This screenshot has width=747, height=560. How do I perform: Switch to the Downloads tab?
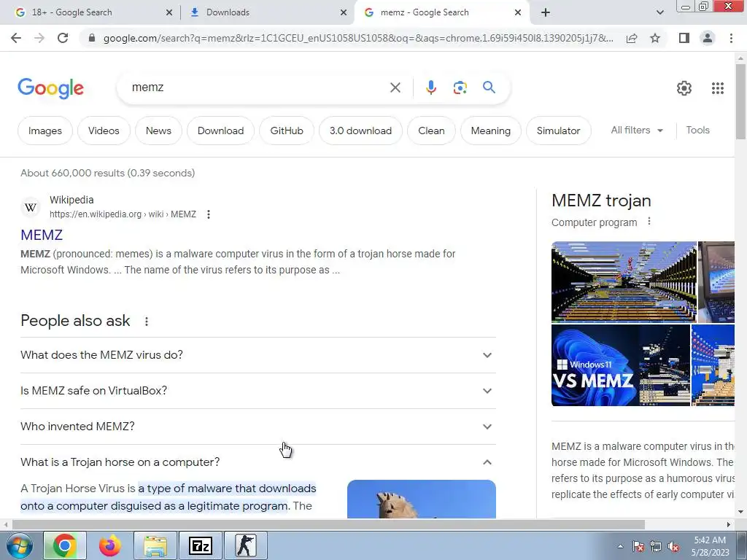(x=267, y=12)
